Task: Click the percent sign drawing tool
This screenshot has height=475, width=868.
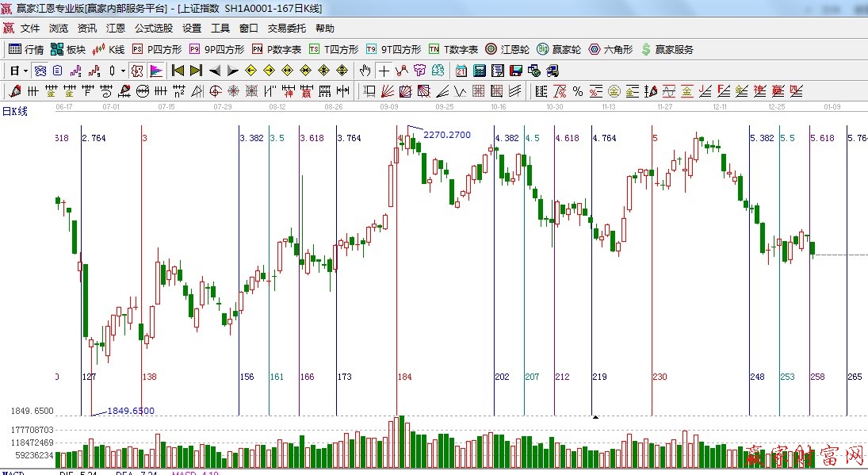Action: [x=578, y=91]
